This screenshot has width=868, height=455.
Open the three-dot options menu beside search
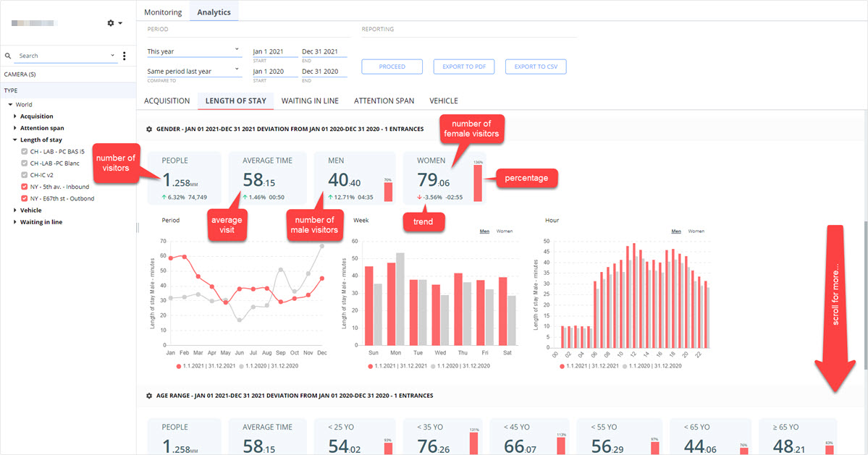pos(124,56)
